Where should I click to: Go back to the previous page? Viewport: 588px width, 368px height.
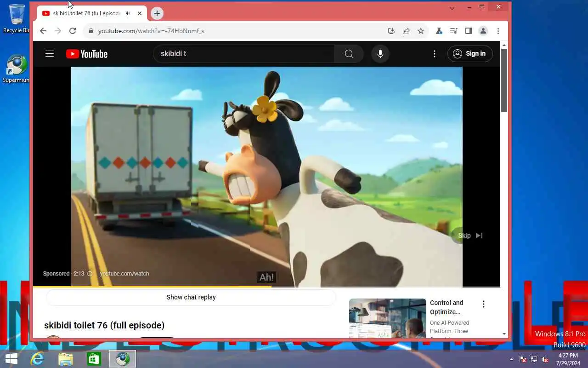[43, 31]
